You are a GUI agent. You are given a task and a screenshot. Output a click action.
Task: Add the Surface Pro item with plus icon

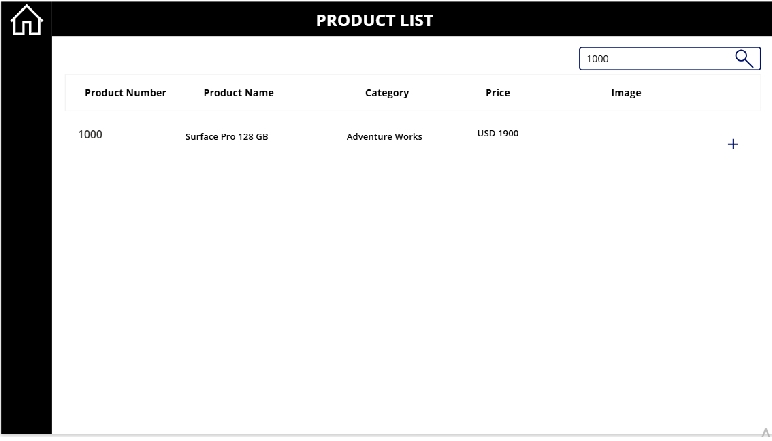click(733, 144)
